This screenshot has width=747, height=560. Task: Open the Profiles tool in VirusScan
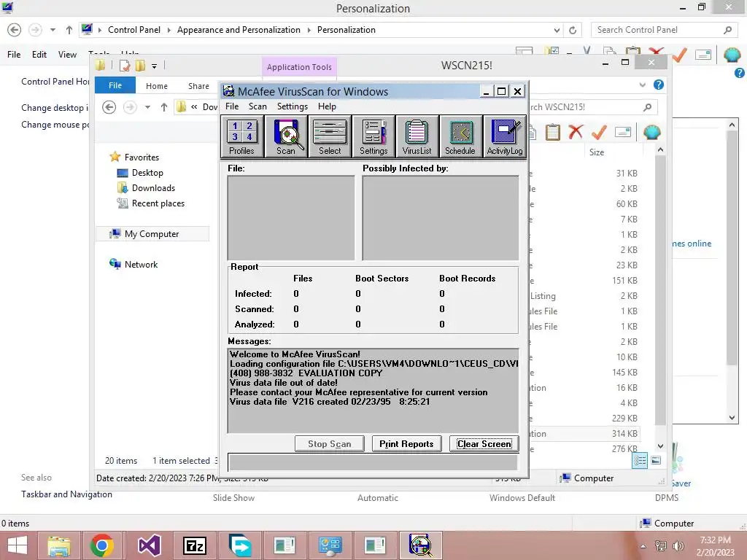coord(242,136)
